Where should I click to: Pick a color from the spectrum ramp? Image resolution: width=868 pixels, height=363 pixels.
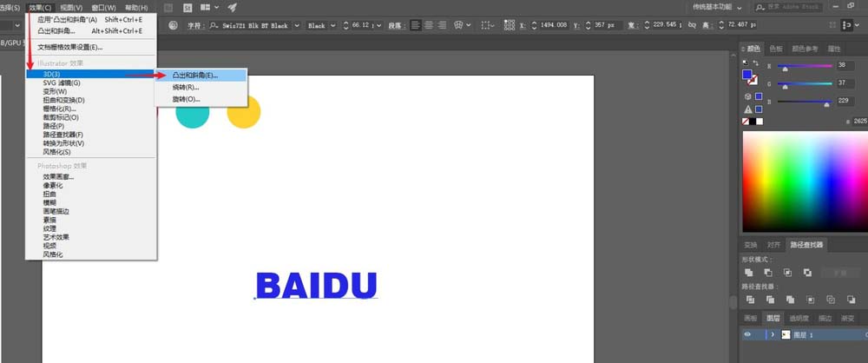click(x=805, y=181)
